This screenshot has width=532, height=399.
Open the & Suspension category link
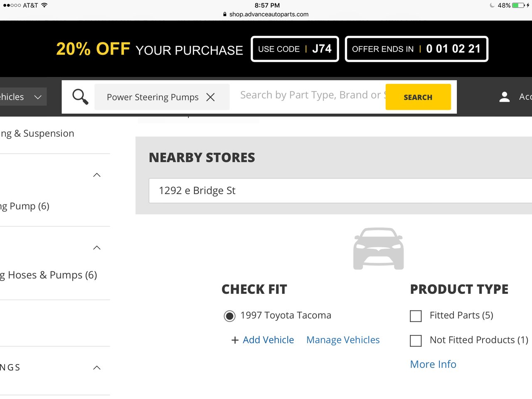click(x=37, y=133)
